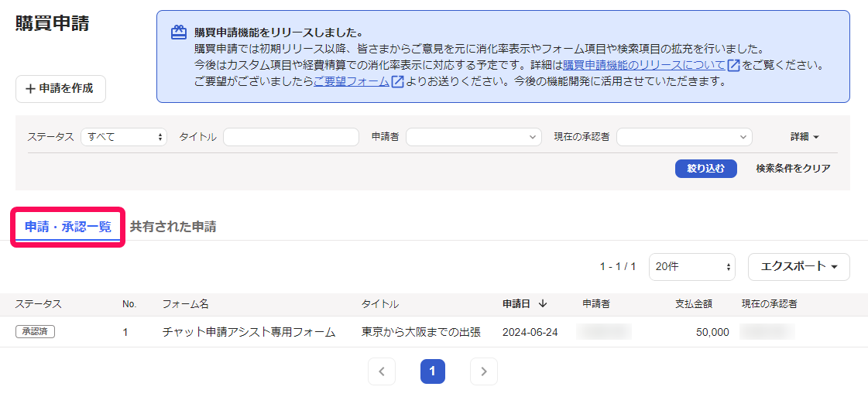Viewport: 868px width, 397px height.
Task: Click the 支払金額 column header
Action: [694, 303]
